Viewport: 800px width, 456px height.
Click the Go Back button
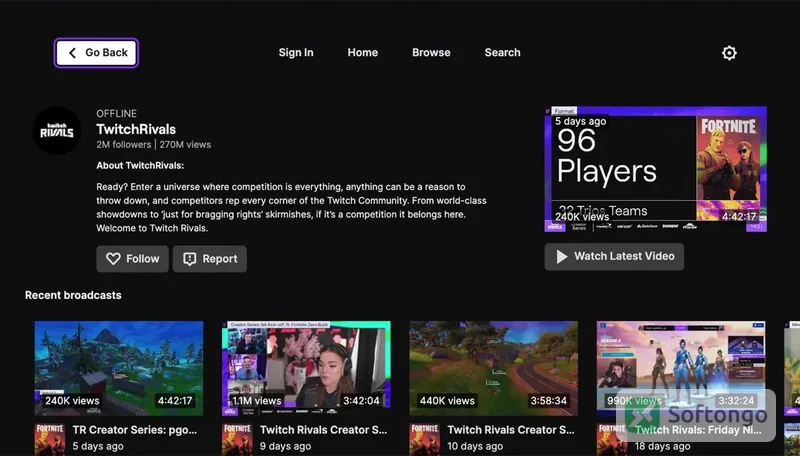(96, 53)
